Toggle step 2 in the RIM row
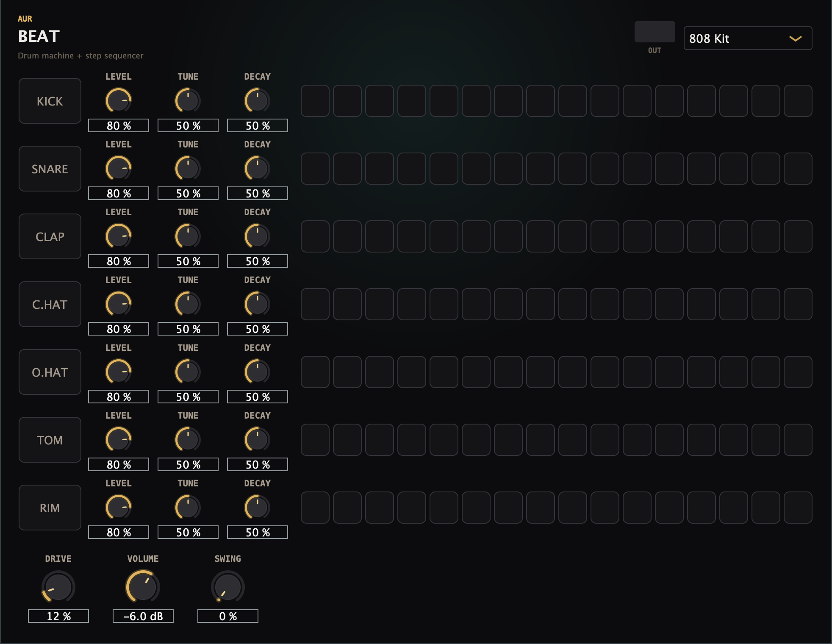This screenshot has width=832, height=644. [x=347, y=508]
